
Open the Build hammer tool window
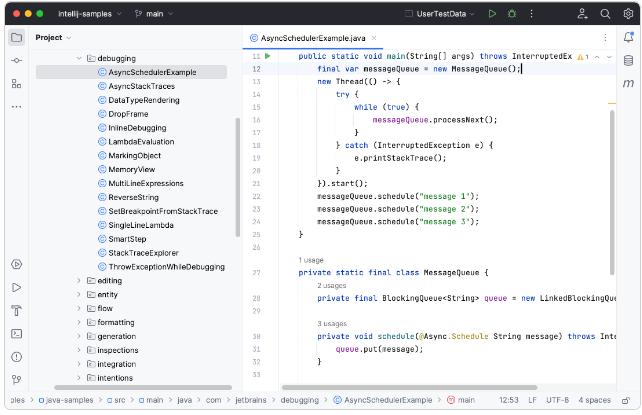pos(16,311)
